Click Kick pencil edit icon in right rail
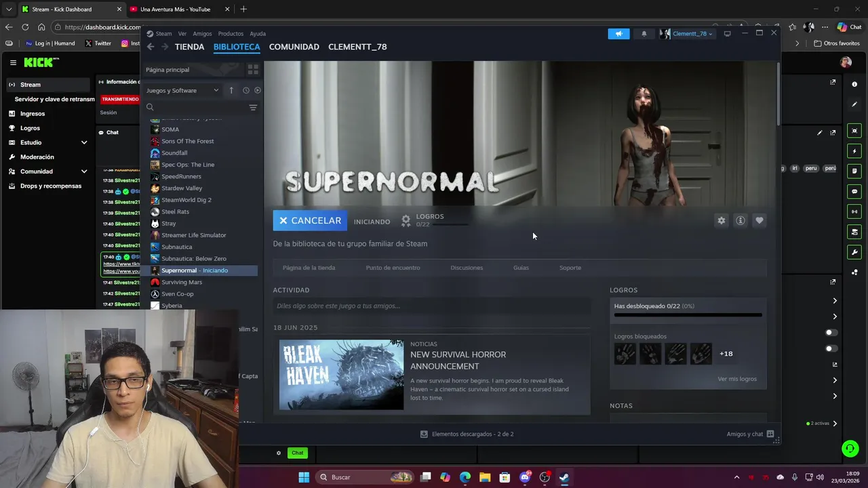The width and height of the screenshot is (868, 488). (x=854, y=104)
